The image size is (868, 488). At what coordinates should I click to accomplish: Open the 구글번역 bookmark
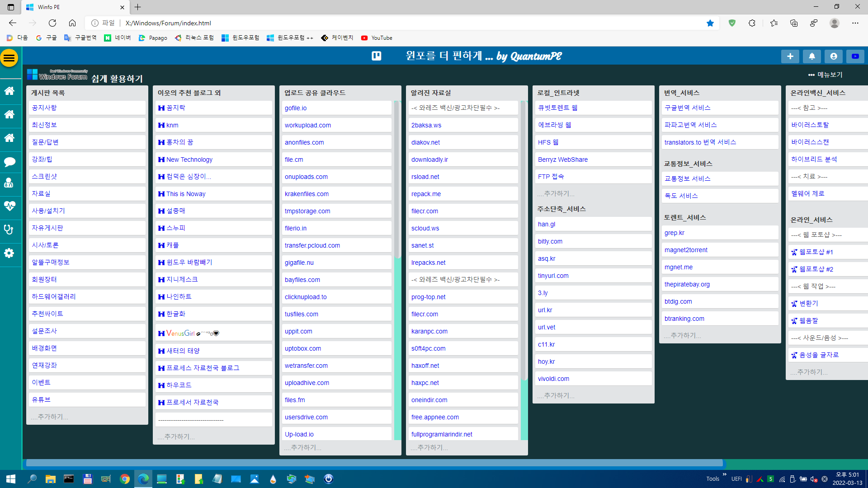[x=80, y=38]
